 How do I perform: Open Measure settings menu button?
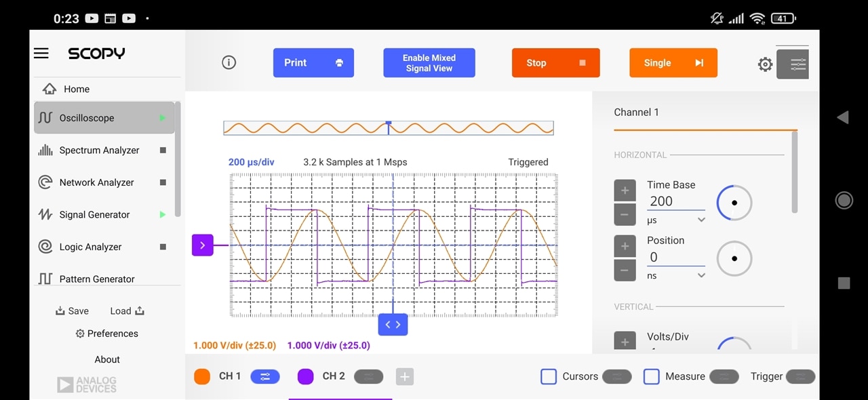724,376
